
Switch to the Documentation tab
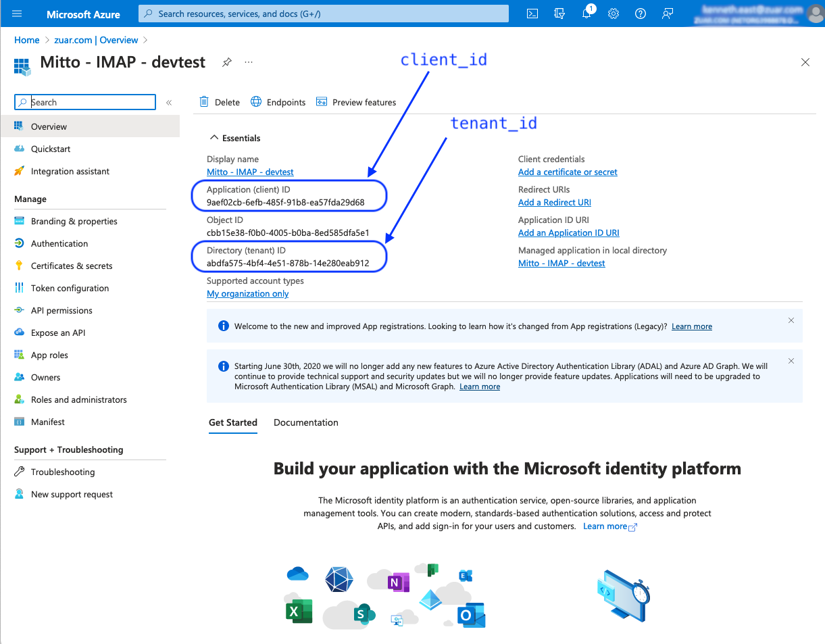(306, 422)
